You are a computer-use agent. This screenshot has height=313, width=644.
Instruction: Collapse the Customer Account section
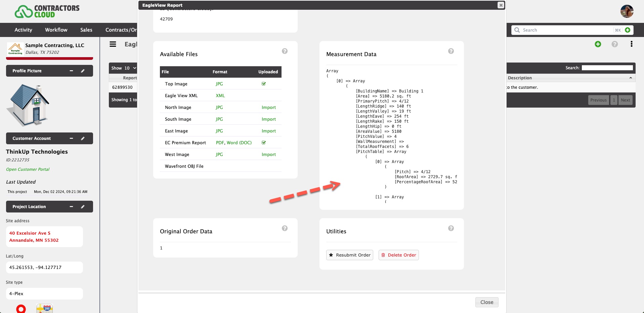(x=71, y=139)
